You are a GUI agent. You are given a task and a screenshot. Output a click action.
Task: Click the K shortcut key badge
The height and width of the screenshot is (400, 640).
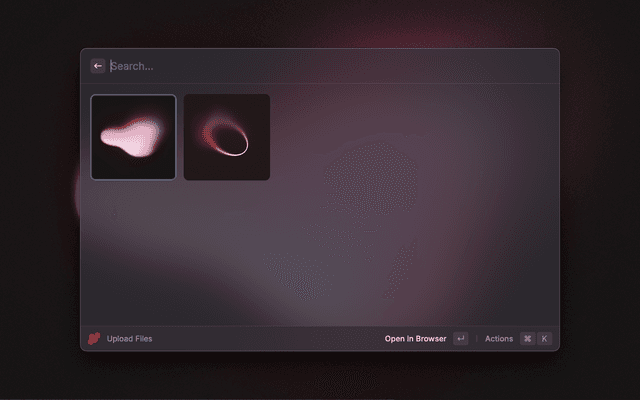tap(545, 339)
